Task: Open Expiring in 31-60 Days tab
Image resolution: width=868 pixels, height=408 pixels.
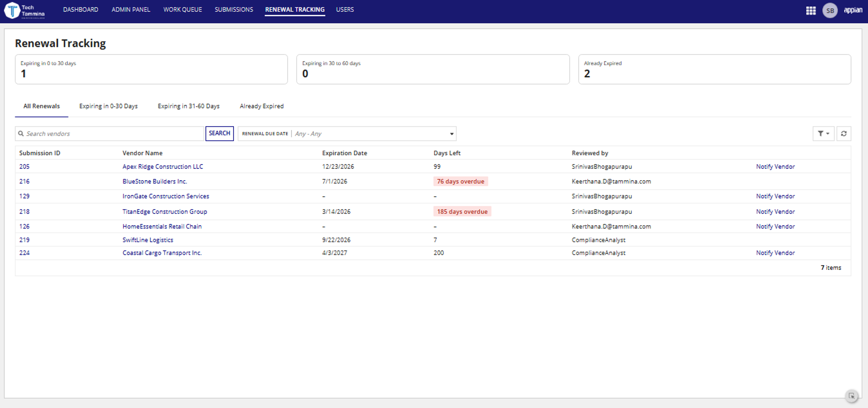Action: pyautogui.click(x=189, y=106)
